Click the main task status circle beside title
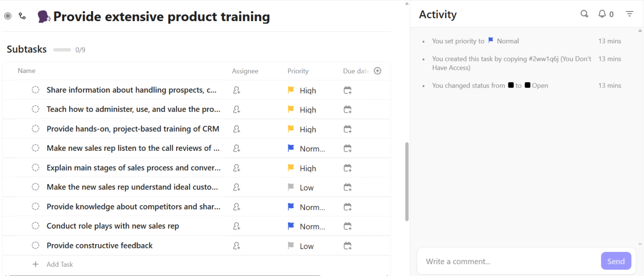This screenshot has width=644, height=276. (x=8, y=16)
